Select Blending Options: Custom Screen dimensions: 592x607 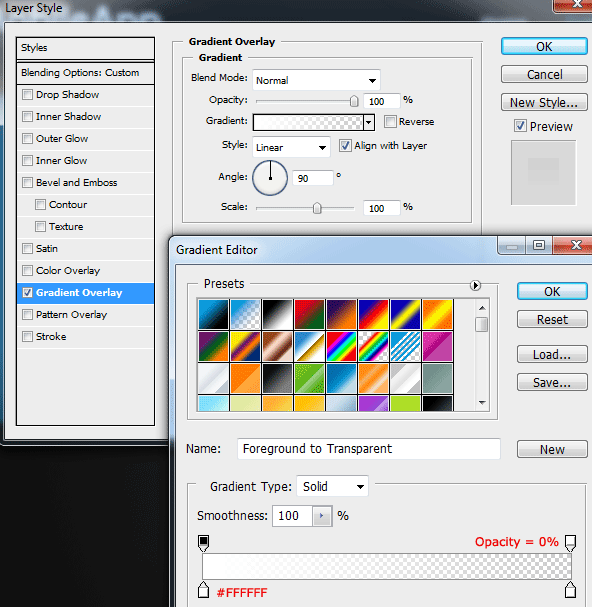point(85,73)
